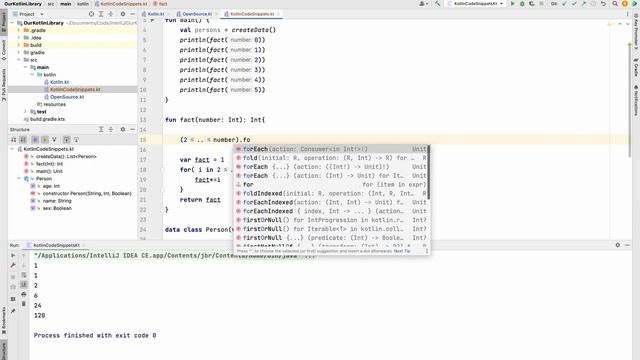Click the Build project hammer icon

click(x=438, y=4)
